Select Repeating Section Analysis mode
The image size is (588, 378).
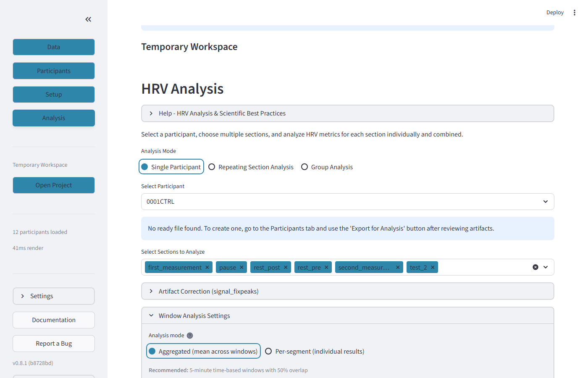[251, 167]
